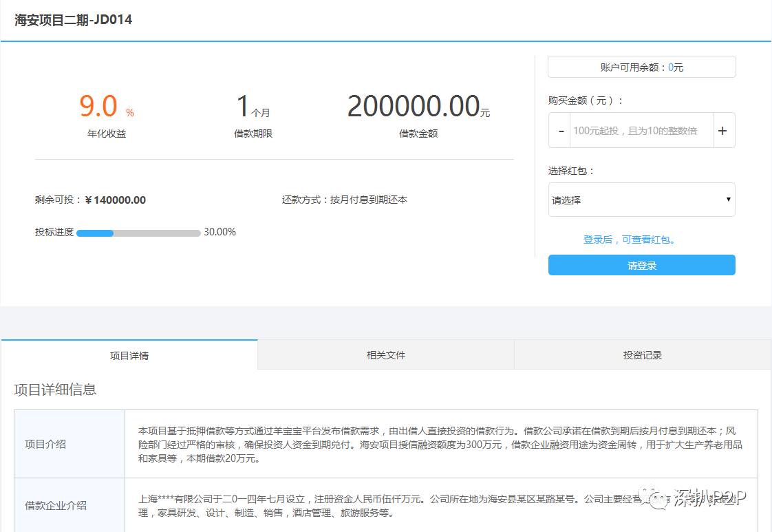772x532 pixels.
Task: Click the 借款企业介绍 row header
Action: click(x=69, y=505)
